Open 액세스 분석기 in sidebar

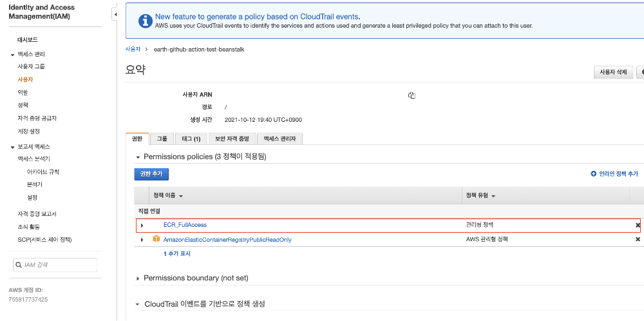[x=33, y=159]
